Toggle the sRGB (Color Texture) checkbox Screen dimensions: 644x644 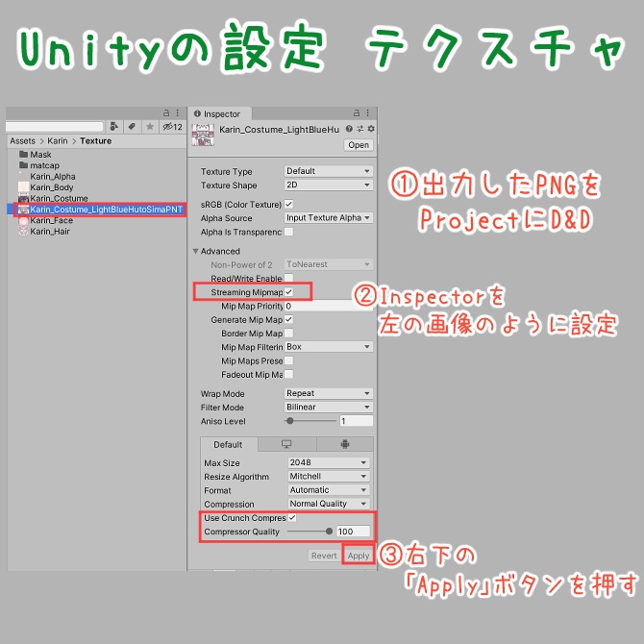288,204
